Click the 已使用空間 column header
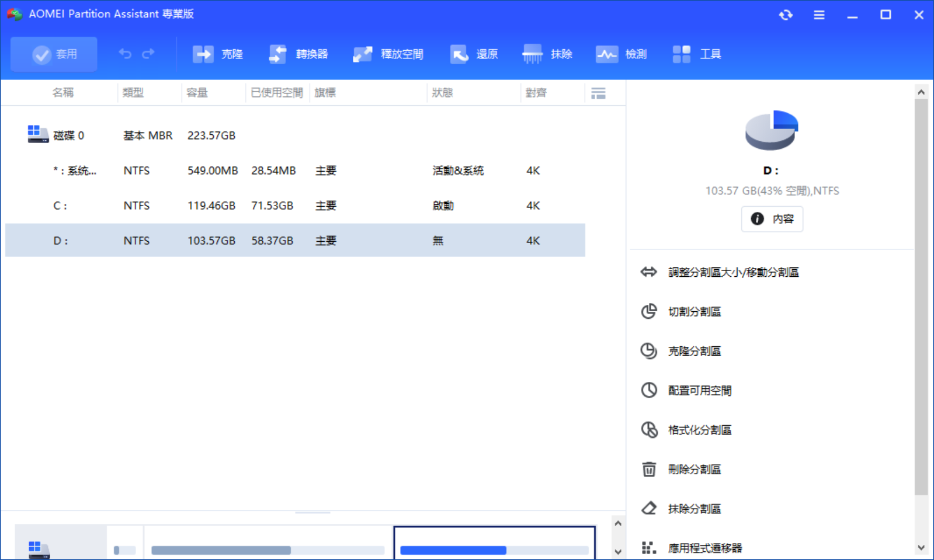Viewport: 934px width, 560px height. click(x=277, y=92)
